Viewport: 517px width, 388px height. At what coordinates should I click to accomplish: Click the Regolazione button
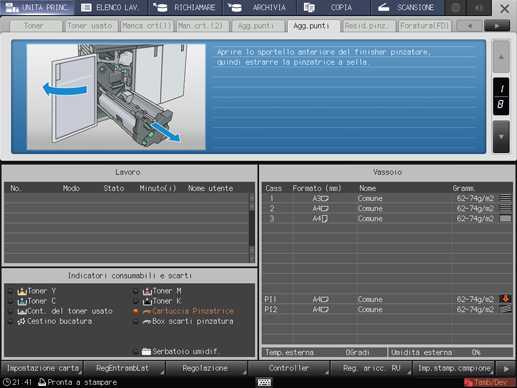205,368
